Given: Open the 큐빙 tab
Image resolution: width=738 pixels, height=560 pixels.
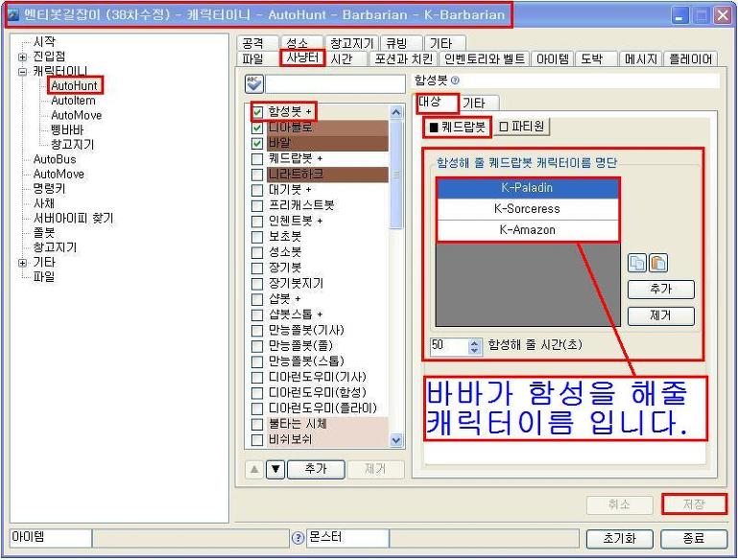Looking at the screenshot, I should (400, 43).
